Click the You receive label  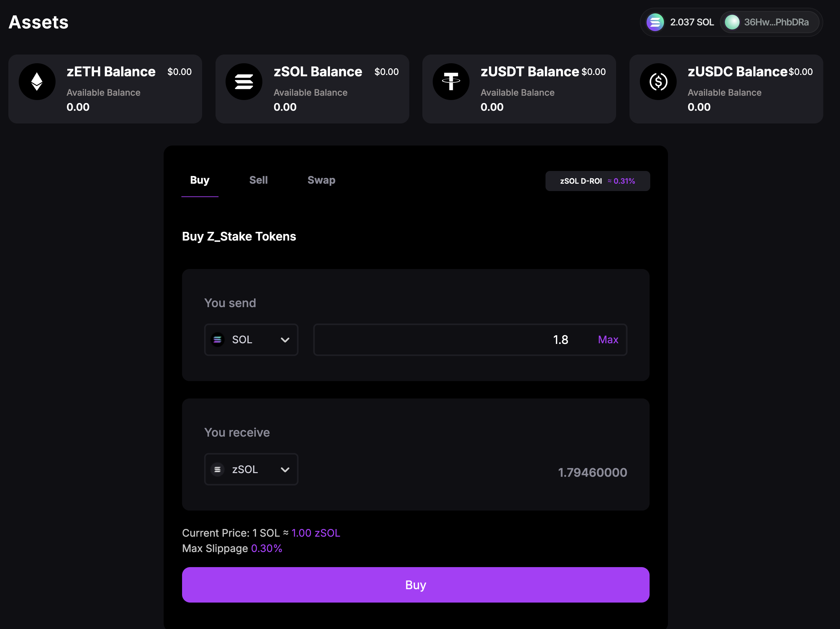point(237,432)
